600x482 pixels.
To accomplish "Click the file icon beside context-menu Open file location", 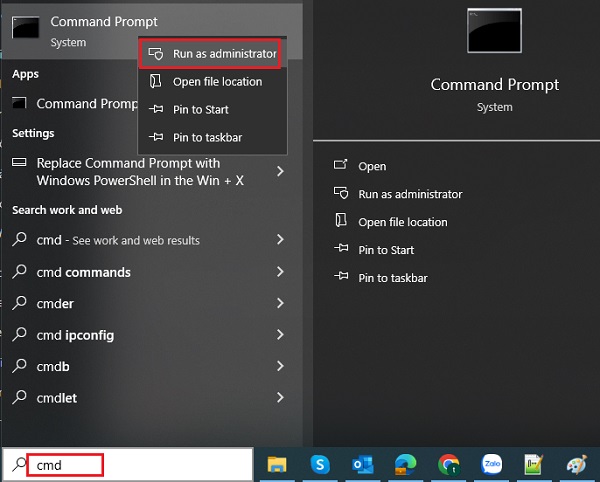I will (x=156, y=81).
